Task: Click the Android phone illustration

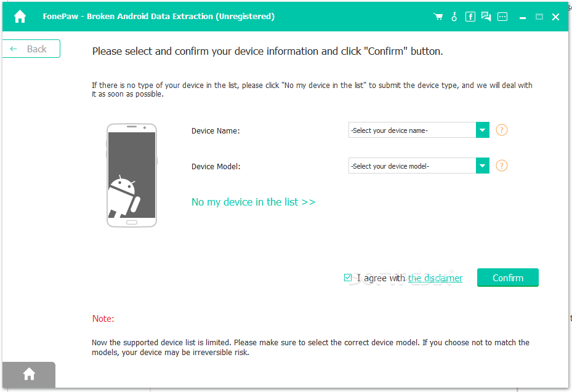Action: pyautogui.click(x=132, y=175)
